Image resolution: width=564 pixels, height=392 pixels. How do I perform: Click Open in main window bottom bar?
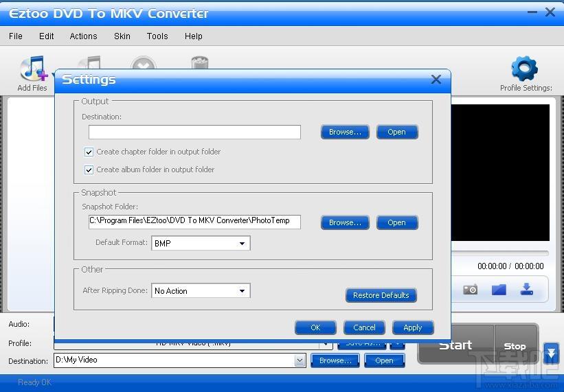[384, 360]
